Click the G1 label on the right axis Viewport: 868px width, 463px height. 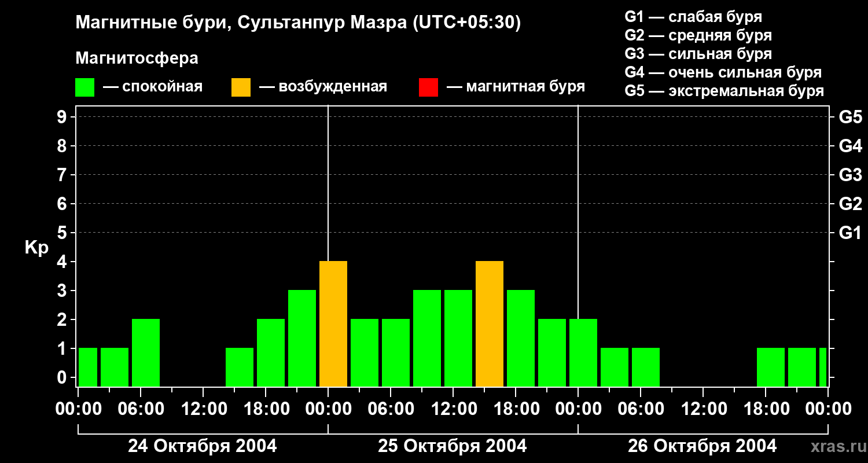pos(851,233)
